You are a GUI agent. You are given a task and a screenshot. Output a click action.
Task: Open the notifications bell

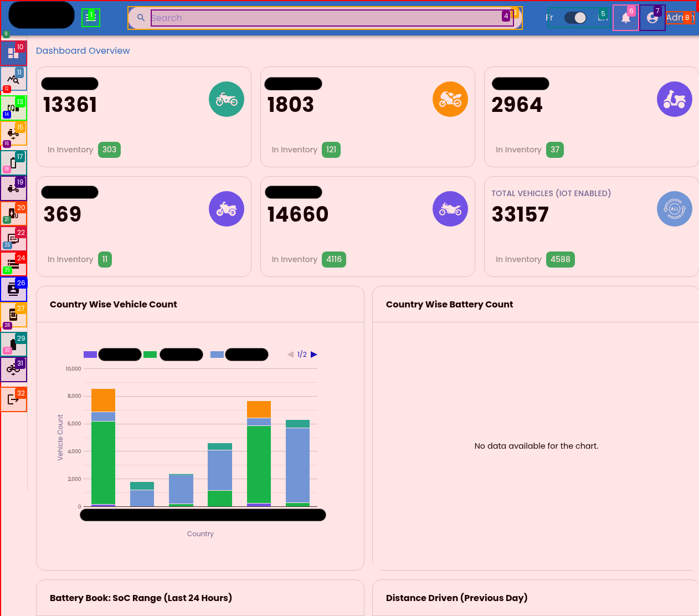[625, 18]
